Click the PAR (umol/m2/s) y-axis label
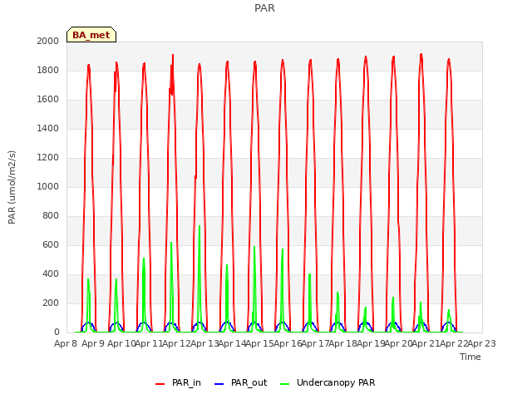The height and width of the screenshot is (399, 532). 12,187
